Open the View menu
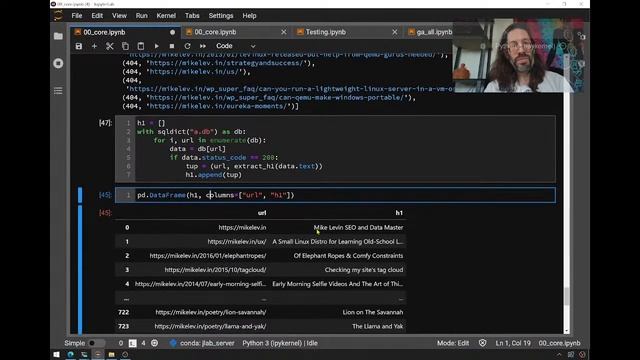This screenshot has height=360, width=640. pos(119,16)
